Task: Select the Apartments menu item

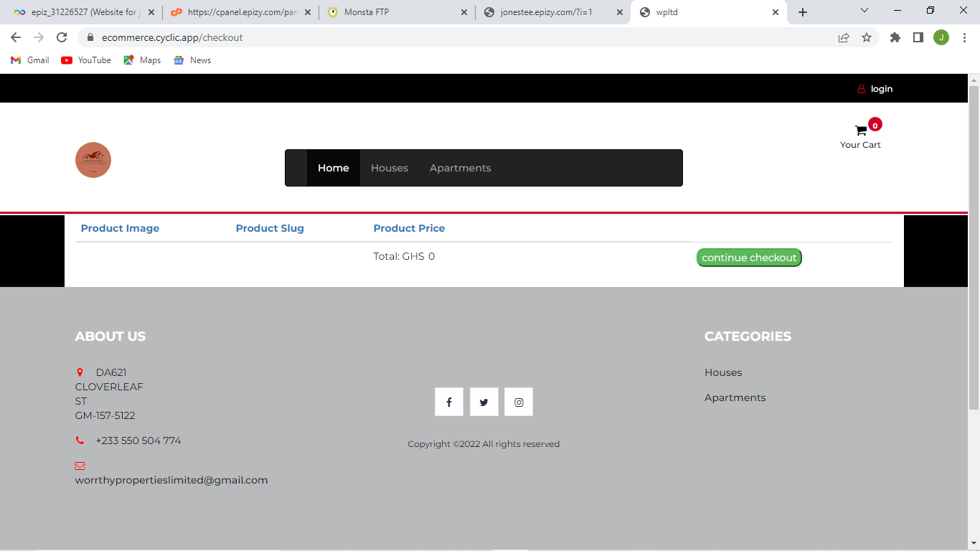Action: coord(460,168)
